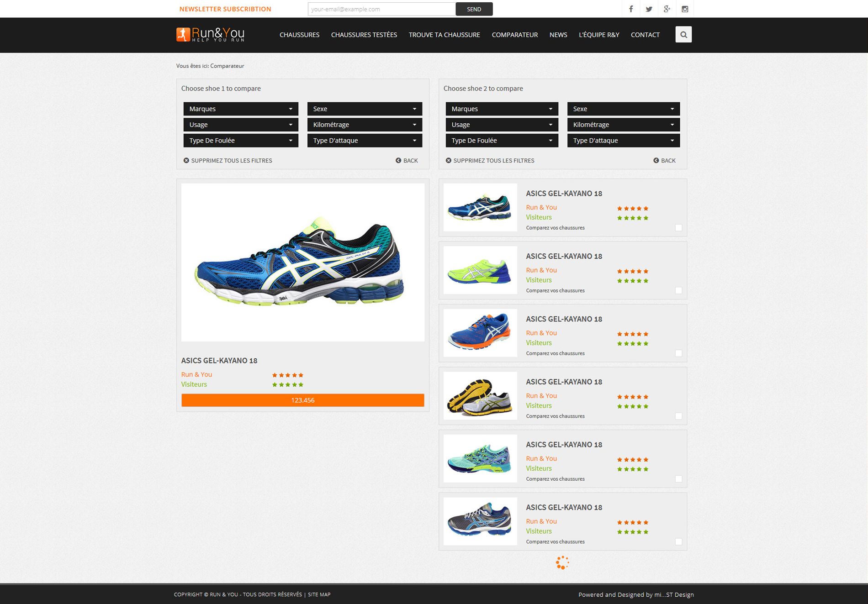
Task: Tick compare checkbox for yellow-soled shoe
Action: point(678,416)
